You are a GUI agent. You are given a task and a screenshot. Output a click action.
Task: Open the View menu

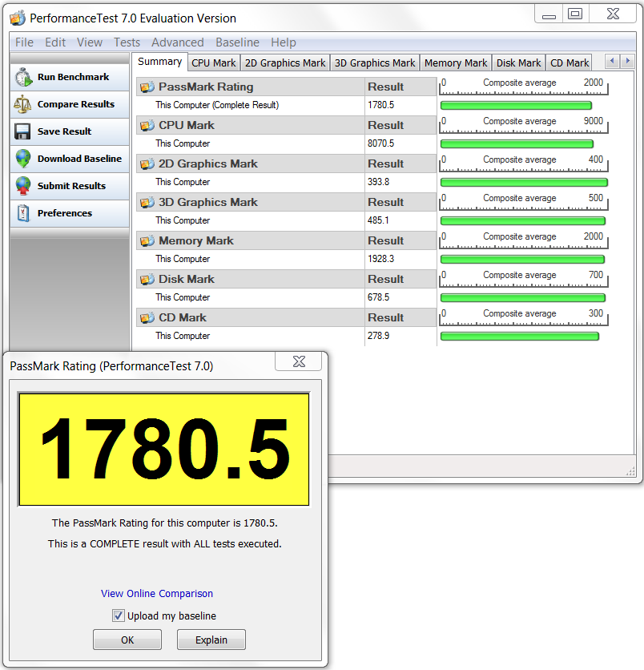click(90, 42)
